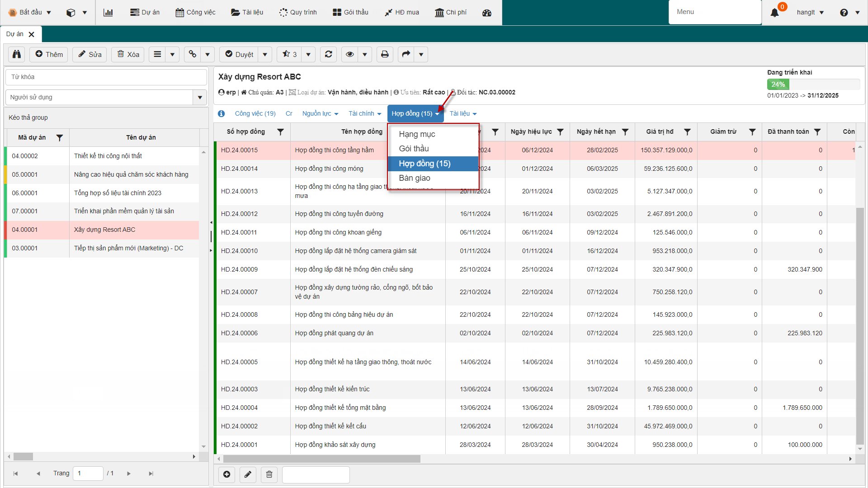Open the Công việc top menu
868x488 pixels.
[x=195, y=13]
